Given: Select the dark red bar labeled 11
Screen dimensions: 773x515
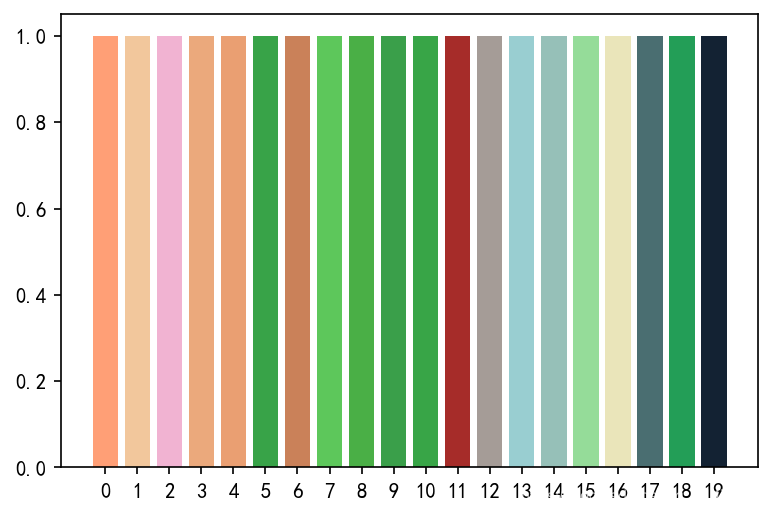Looking at the screenshot, I should click(457, 251).
